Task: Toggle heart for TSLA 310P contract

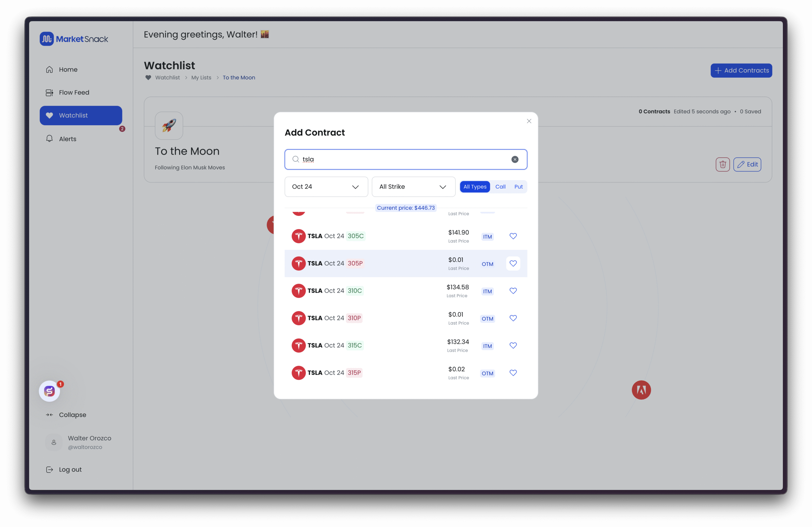Action: pyautogui.click(x=513, y=318)
